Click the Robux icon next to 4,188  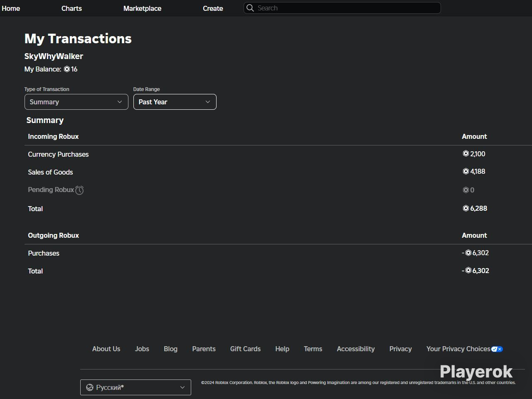[x=466, y=171]
